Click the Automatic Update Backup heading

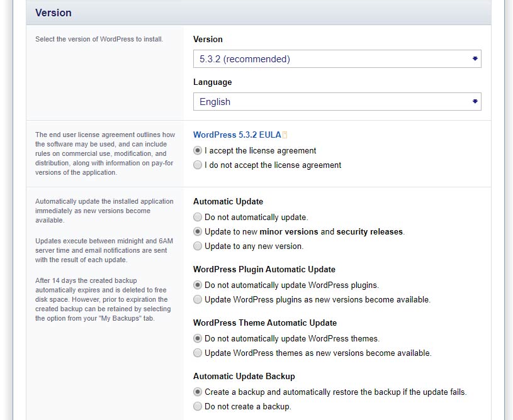pyautogui.click(x=244, y=376)
